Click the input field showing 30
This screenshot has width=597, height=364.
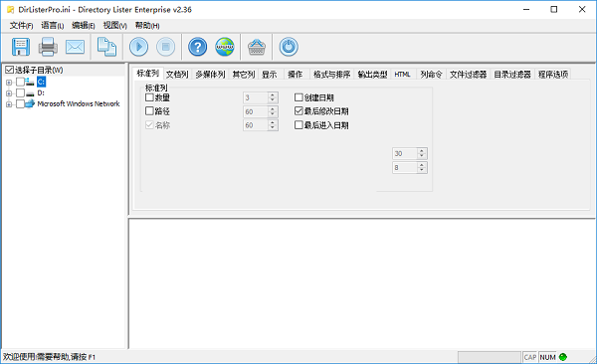(x=405, y=153)
